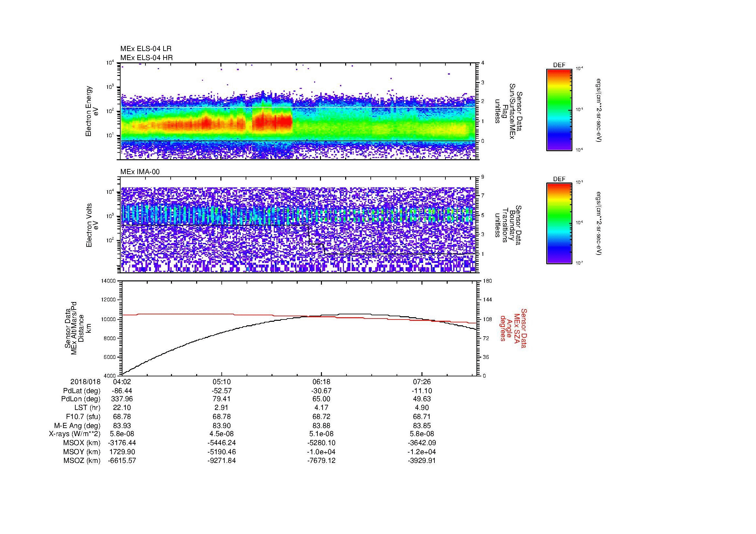Click the PdLon value 65.00
This screenshot has width=756, height=534.
(x=321, y=399)
